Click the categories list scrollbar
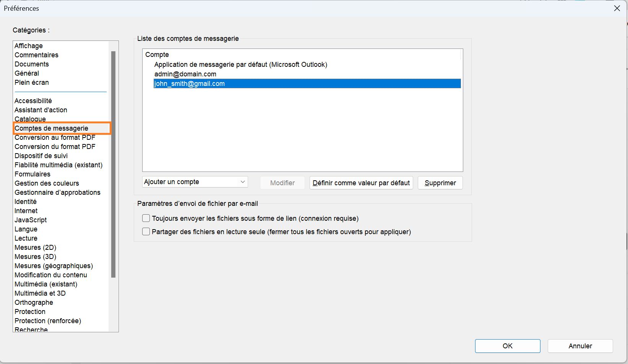This screenshot has width=628, height=364. point(113,164)
